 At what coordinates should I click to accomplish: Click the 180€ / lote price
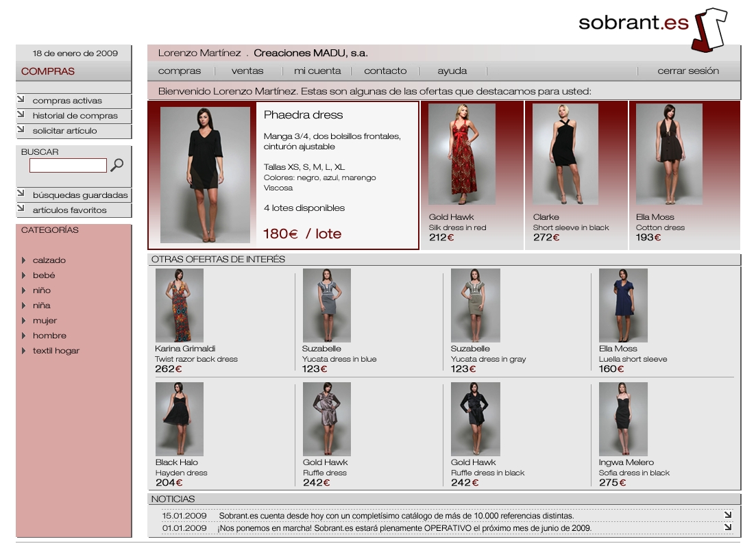click(302, 234)
